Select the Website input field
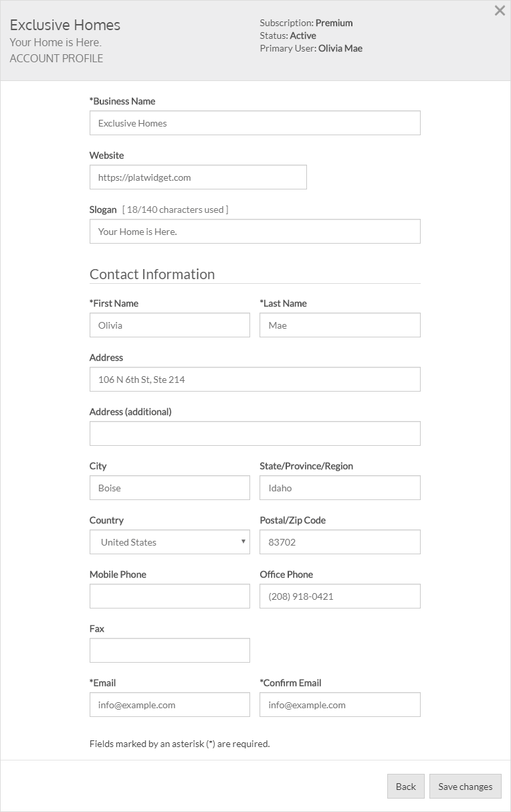This screenshot has width=511, height=812. pyautogui.click(x=198, y=177)
